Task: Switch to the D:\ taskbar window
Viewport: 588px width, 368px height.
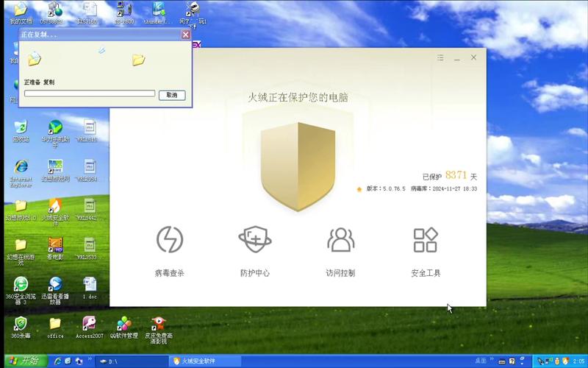Action: (132, 361)
